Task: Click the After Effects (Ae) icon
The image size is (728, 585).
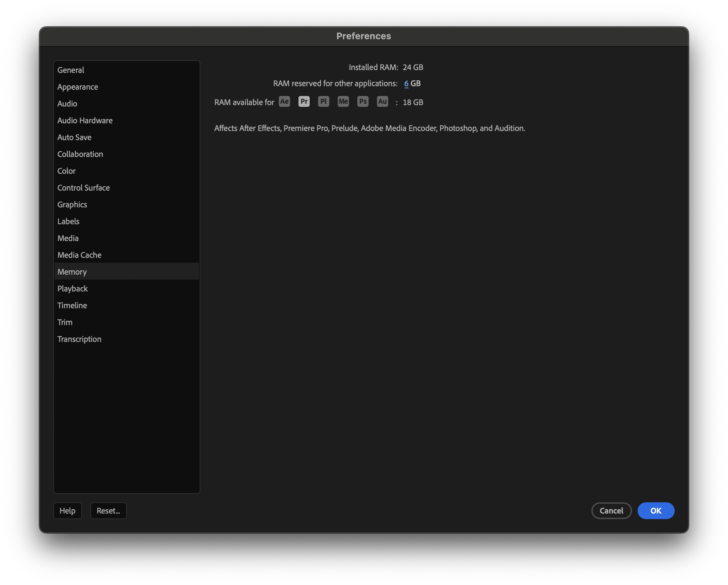Action: [284, 102]
